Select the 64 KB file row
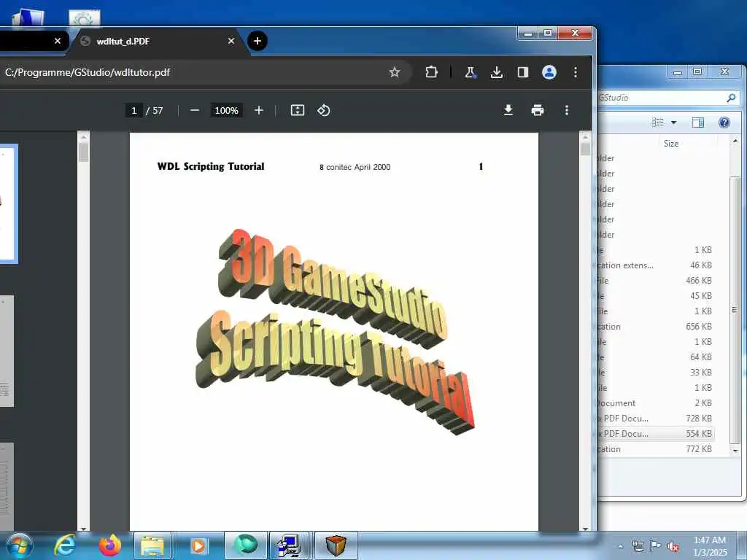Viewport: 747px width, 560px height. [x=656, y=357]
